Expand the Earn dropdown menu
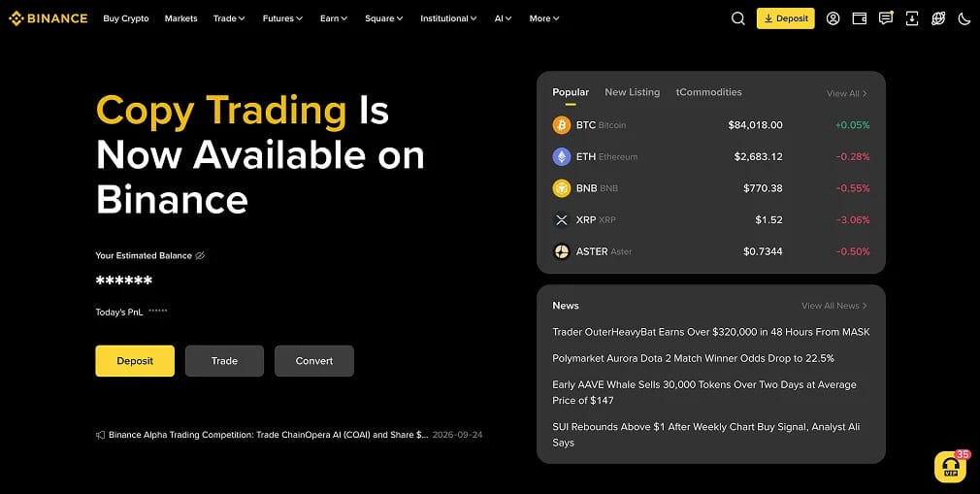980x494 pixels. coord(334,18)
